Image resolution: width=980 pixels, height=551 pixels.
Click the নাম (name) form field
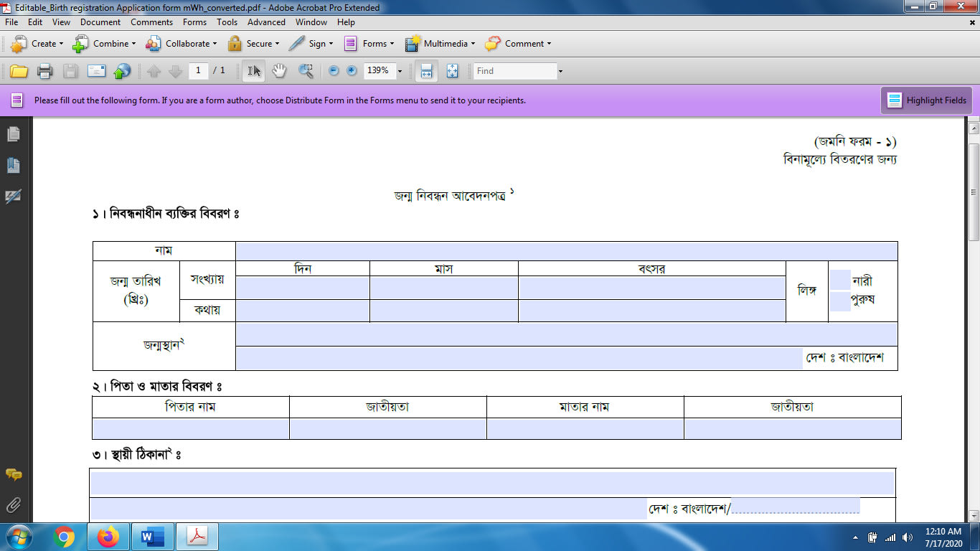pyautogui.click(x=567, y=251)
